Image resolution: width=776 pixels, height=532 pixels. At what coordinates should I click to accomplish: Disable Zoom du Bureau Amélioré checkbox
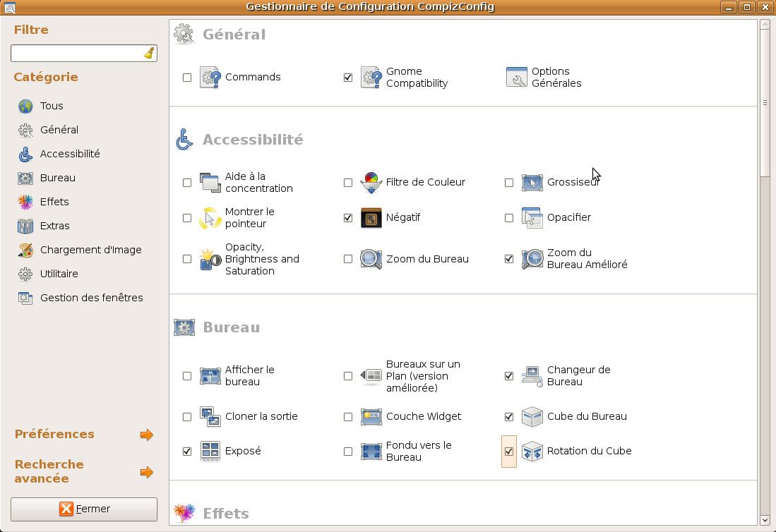coord(509,259)
